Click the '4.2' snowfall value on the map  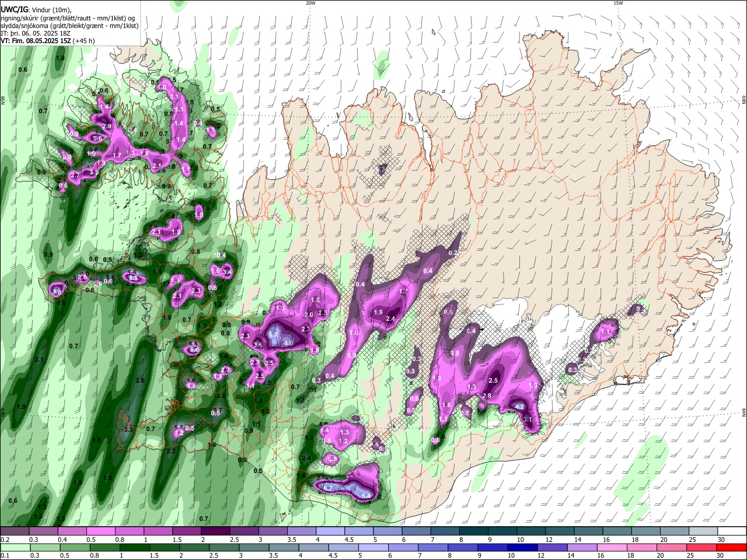520,407
